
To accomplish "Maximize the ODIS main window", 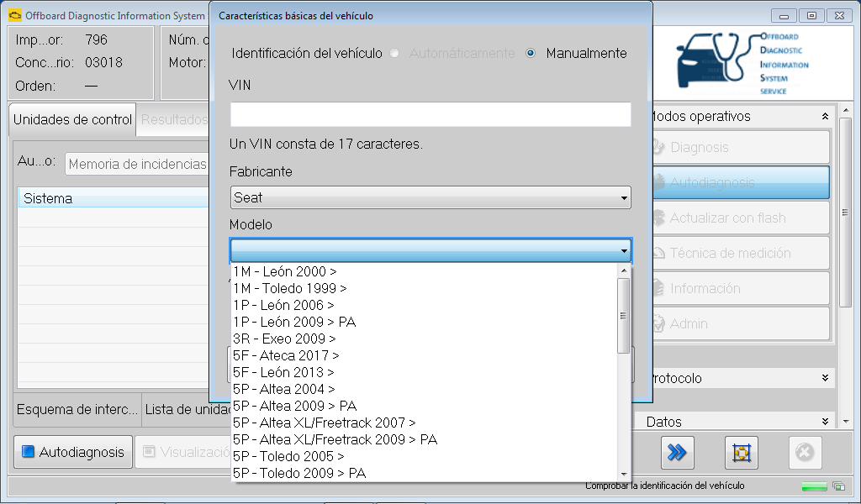I will click(x=811, y=16).
